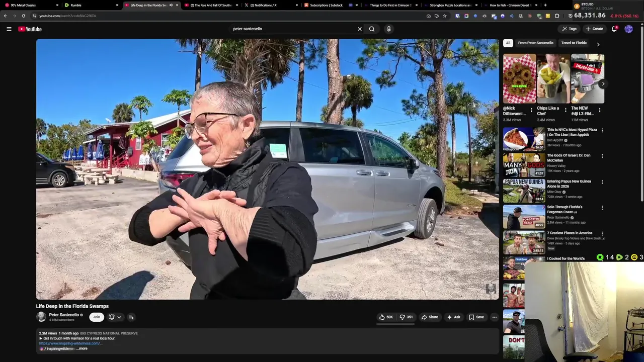The width and height of the screenshot is (644, 362).
Task: Open the Create menu
Action: [594, 29]
